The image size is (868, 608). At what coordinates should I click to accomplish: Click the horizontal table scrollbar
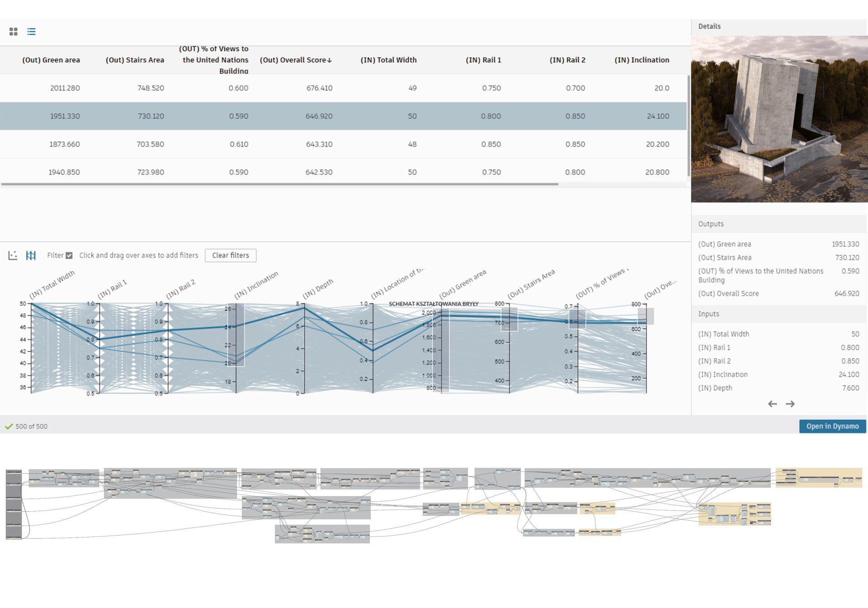tap(279, 185)
